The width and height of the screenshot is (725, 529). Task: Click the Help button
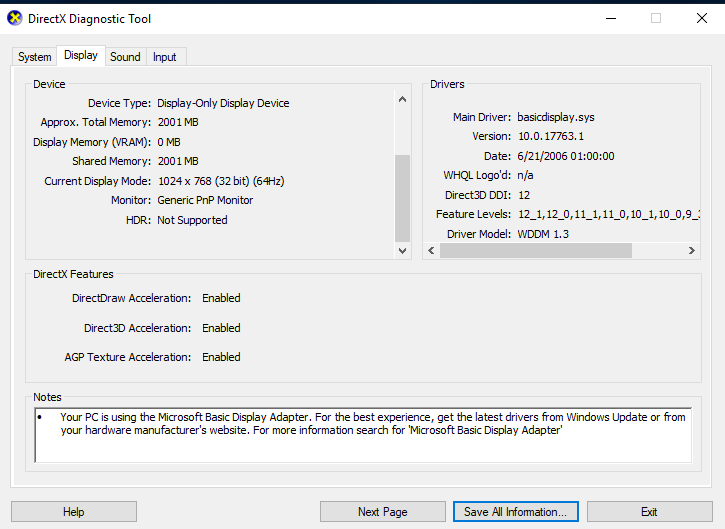74,512
